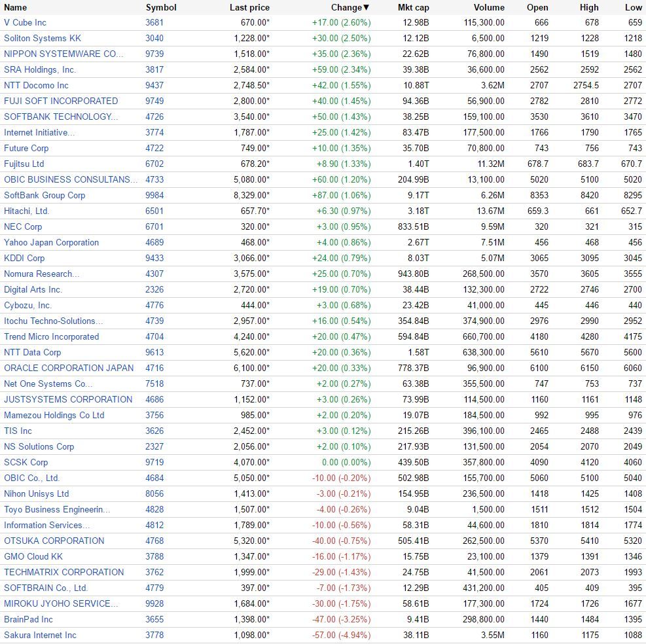The height and width of the screenshot is (644, 646).
Task: Open Digital Arts Inc. link
Action: pyautogui.click(x=33, y=289)
